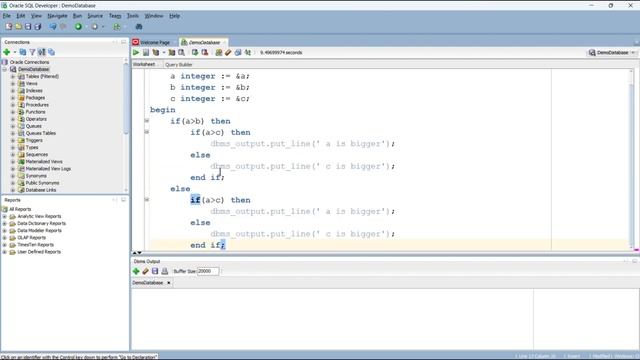Image resolution: width=640 pixels, height=360 pixels.
Task: Click the Rollback icon in worksheet toolbar
Action: coord(204,53)
